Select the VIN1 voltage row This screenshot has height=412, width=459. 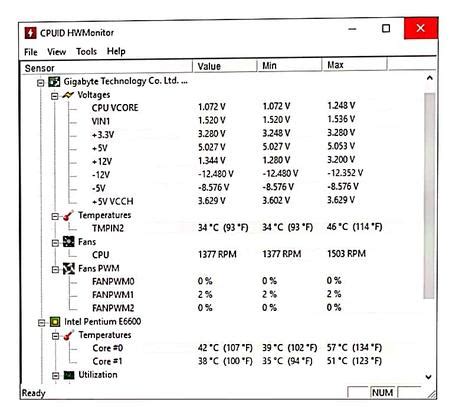(x=223, y=121)
